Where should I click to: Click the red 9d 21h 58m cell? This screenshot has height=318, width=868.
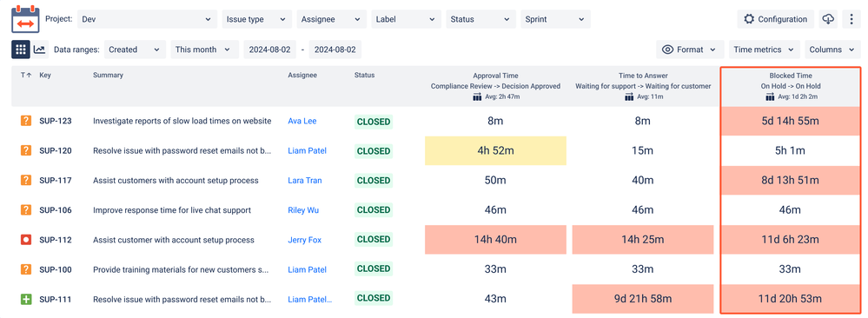[x=643, y=299]
